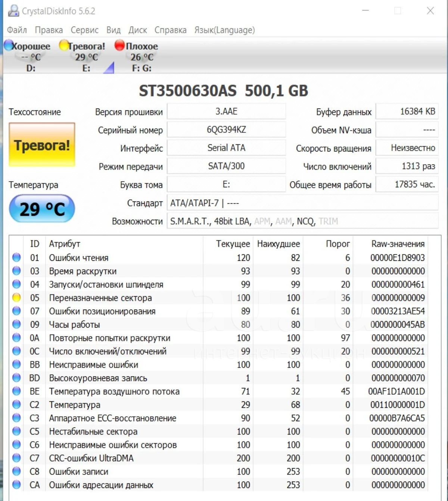
Task: Click the Наихудшее column header
Action: [279, 244]
